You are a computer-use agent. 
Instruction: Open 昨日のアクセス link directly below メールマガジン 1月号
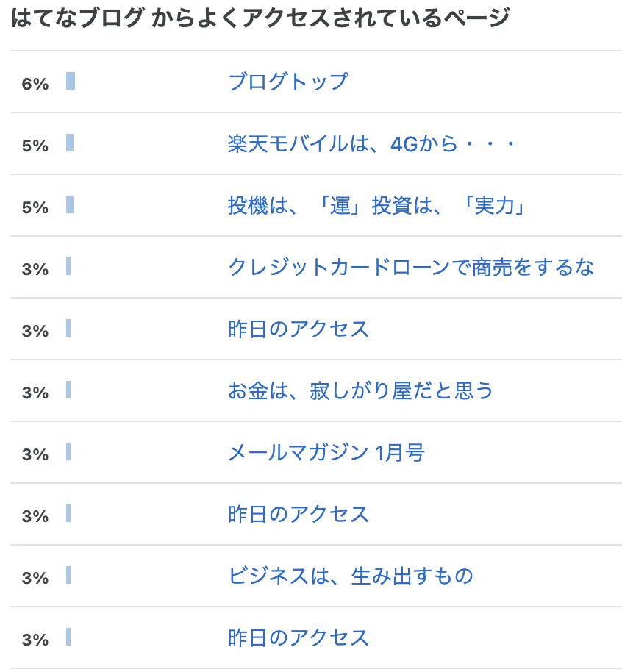(299, 514)
